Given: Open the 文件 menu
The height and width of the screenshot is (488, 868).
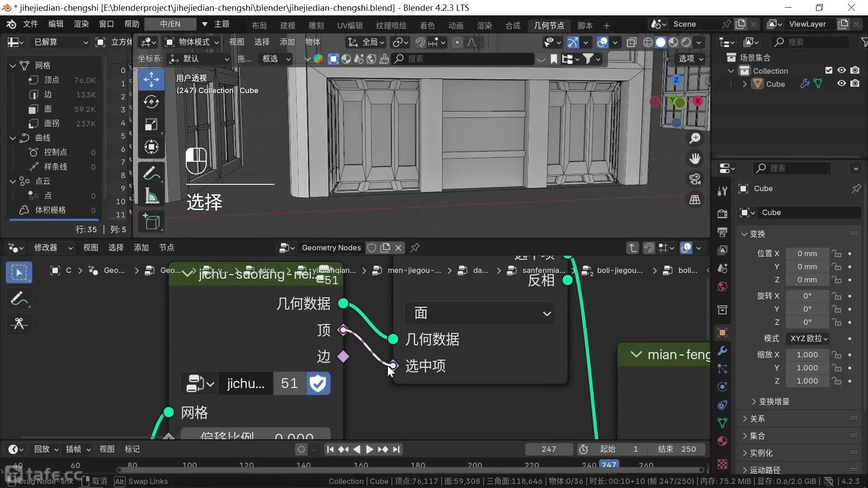Looking at the screenshot, I should click(30, 24).
